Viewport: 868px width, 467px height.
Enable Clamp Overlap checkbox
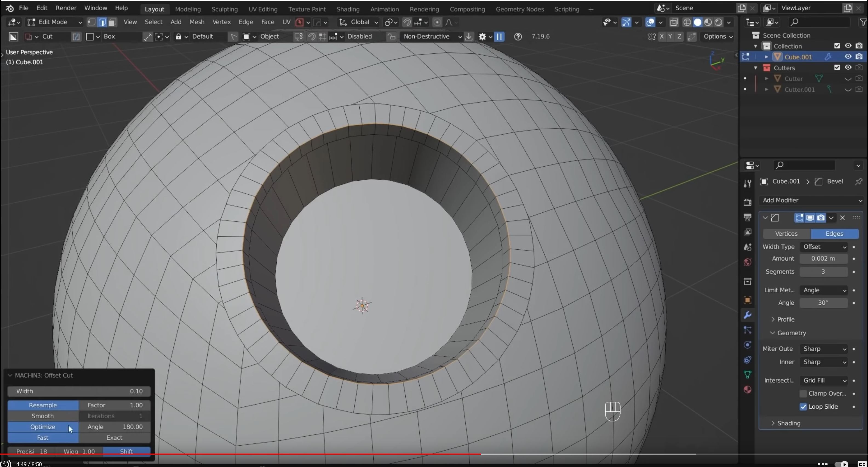point(803,394)
